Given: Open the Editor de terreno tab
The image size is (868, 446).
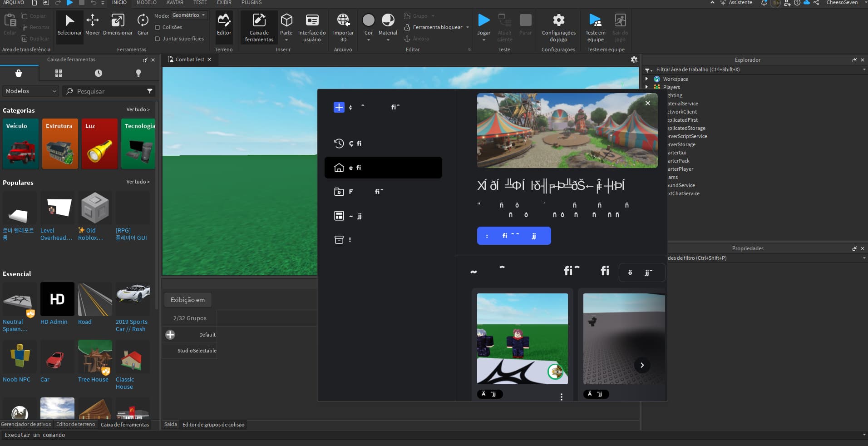Looking at the screenshot, I should click(76, 424).
